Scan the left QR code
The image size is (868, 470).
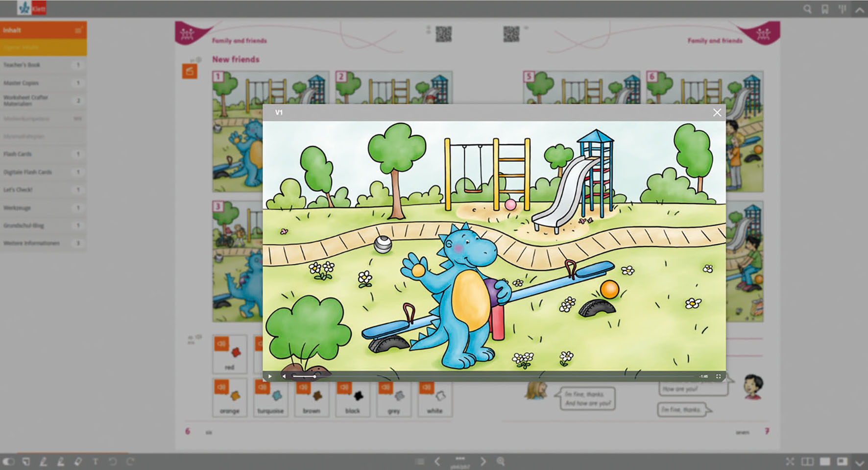coord(443,34)
